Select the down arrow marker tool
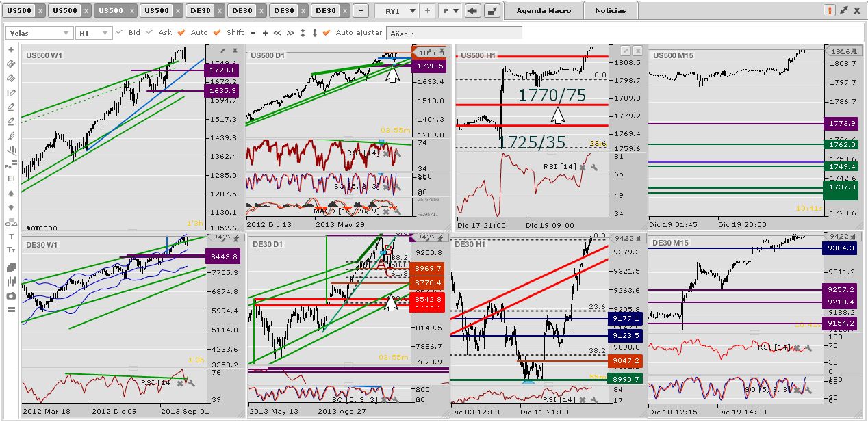 tap(11, 207)
